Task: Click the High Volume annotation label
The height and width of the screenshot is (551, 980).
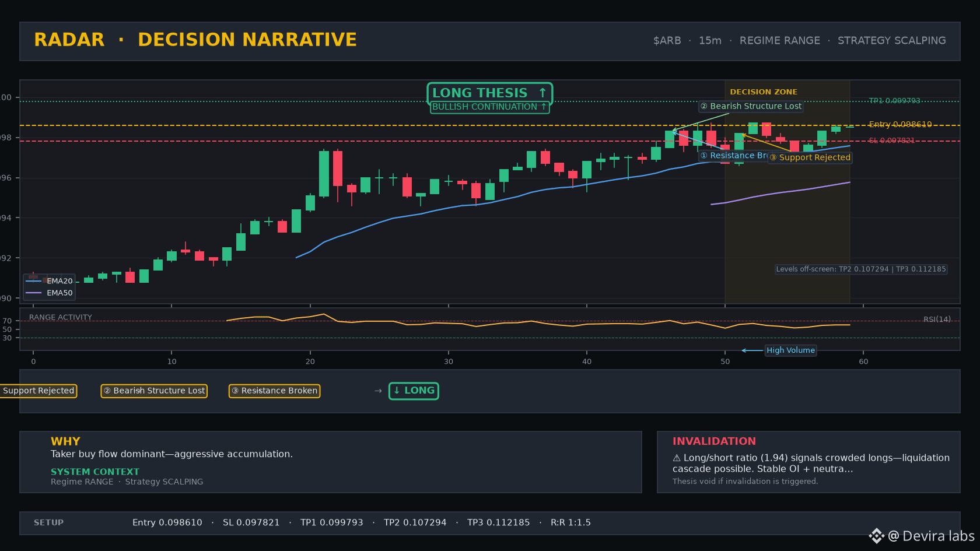Action: click(790, 350)
